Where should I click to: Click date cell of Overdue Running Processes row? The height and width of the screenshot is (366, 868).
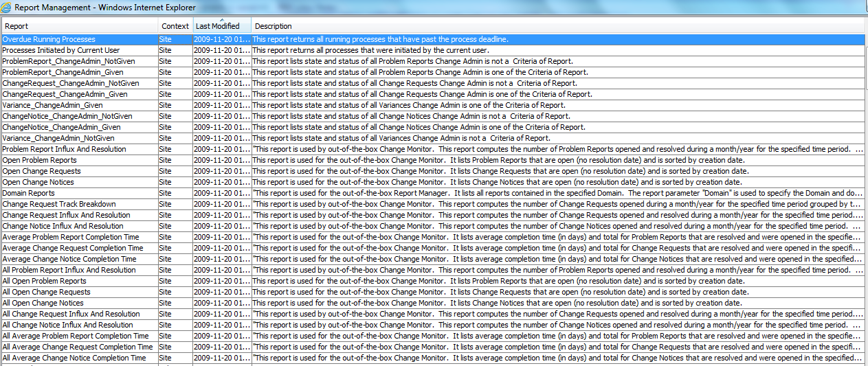(x=222, y=39)
